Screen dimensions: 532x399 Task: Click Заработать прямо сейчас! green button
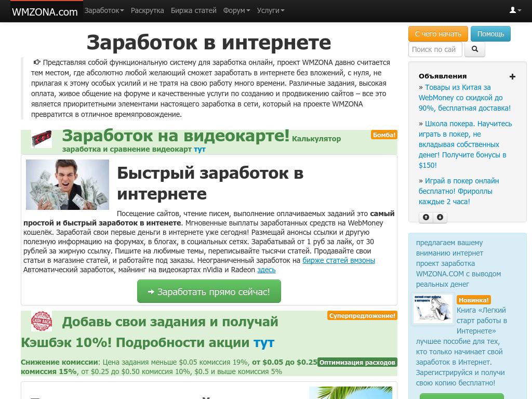(x=209, y=291)
